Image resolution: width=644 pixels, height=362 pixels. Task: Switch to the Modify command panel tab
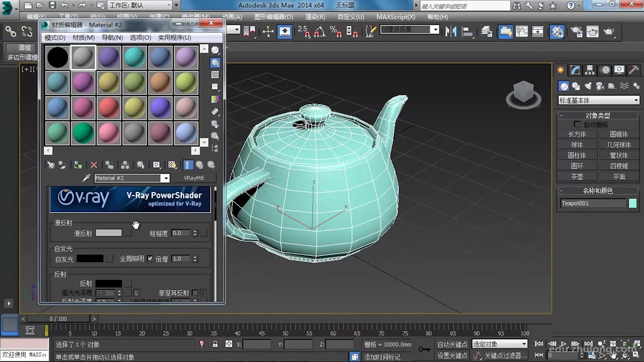tap(575, 70)
